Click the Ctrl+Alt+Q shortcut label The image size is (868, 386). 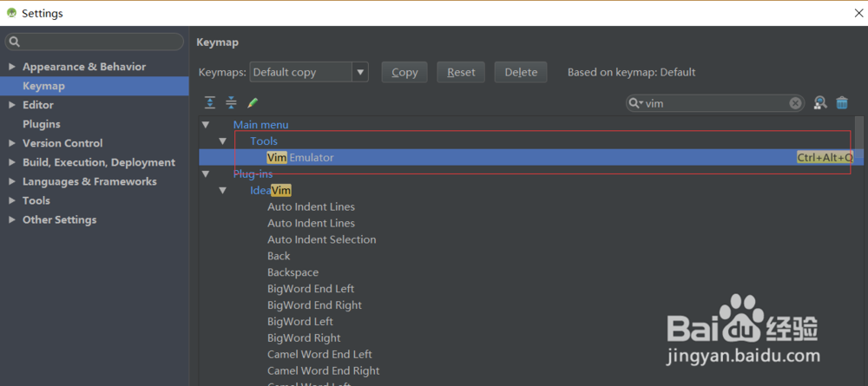click(x=825, y=158)
